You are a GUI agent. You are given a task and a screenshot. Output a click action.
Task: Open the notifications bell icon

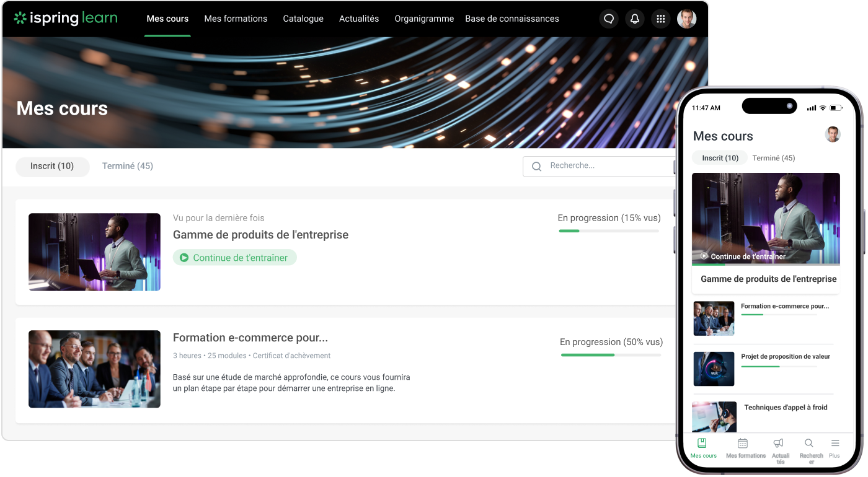634,19
